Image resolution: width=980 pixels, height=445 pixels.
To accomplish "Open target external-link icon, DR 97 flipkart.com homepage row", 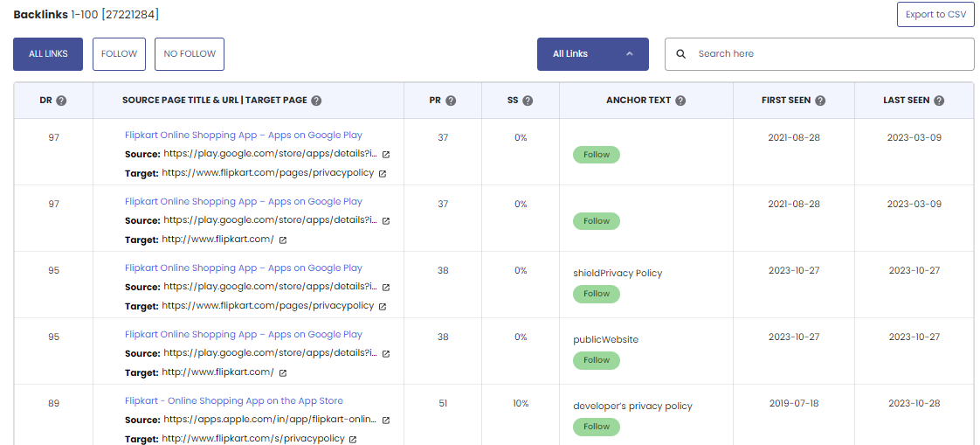I will tap(282, 240).
